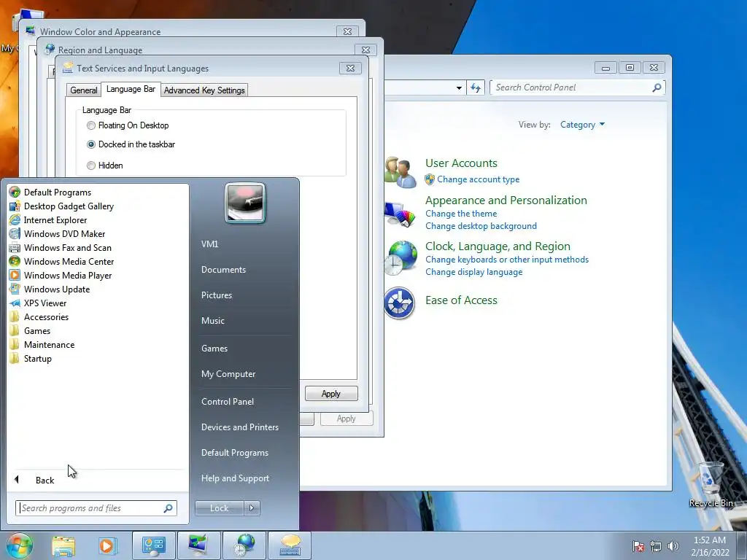The height and width of the screenshot is (560, 747).
Task: Click Appearance and Personalization category icon
Action: [x=400, y=214]
